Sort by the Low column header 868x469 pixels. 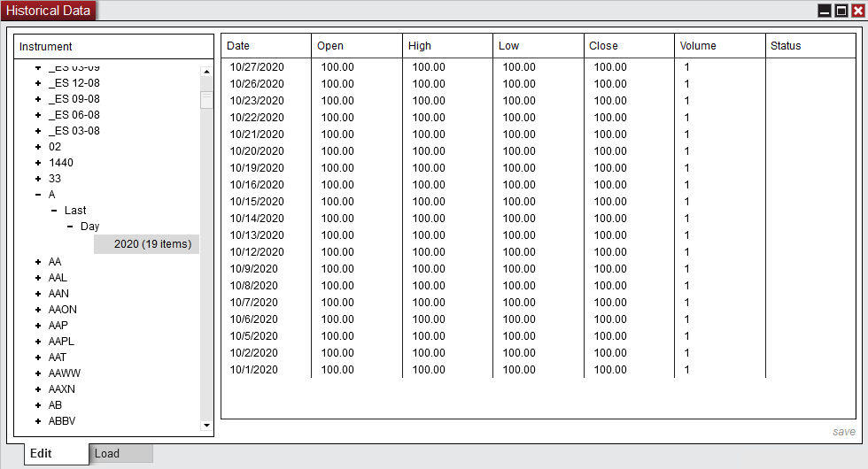tap(539, 46)
